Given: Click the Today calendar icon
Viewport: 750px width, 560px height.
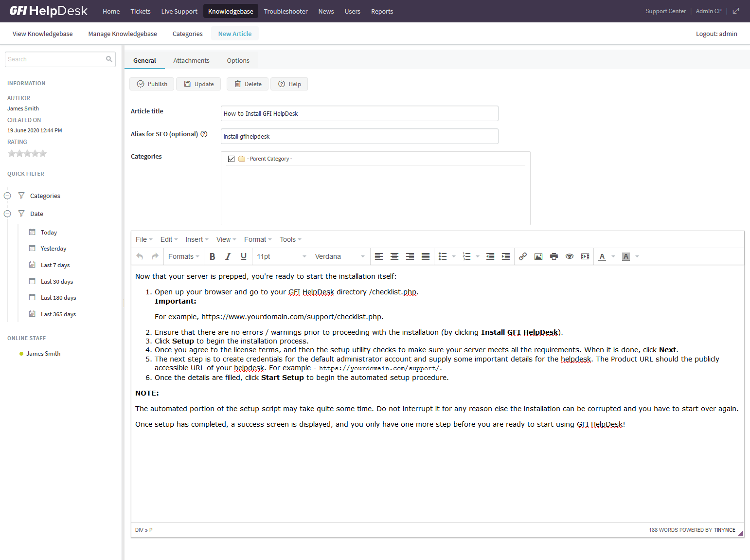Looking at the screenshot, I should pos(32,232).
